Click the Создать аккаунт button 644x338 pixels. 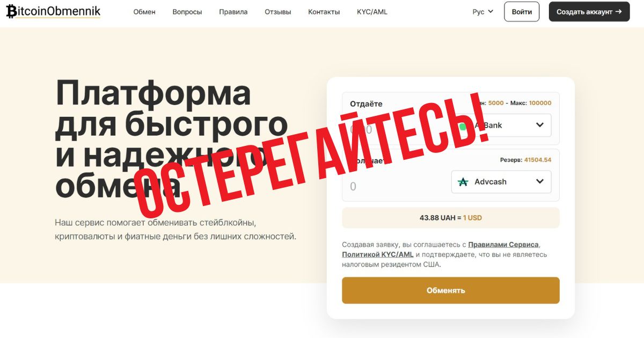pyautogui.click(x=589, y=11)
